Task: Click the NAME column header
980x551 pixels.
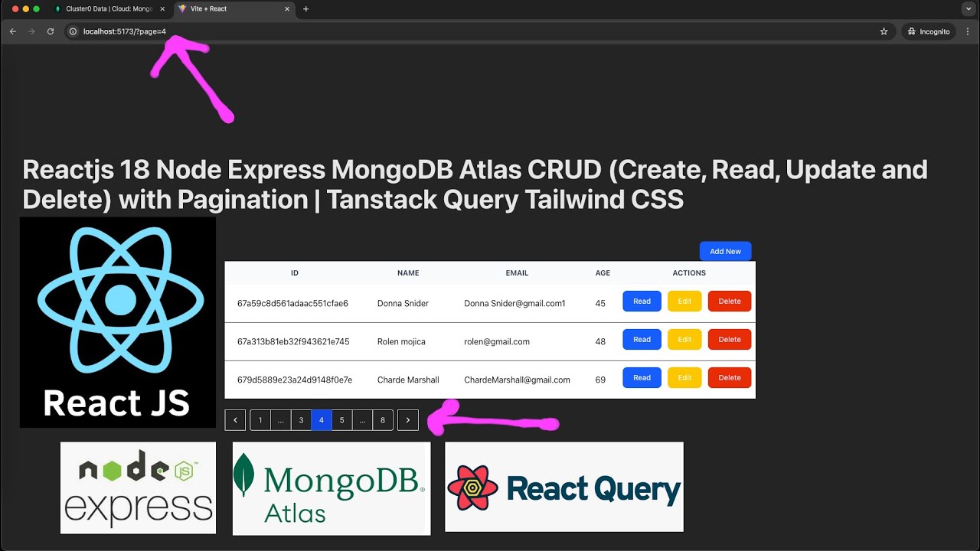Action: pyautogui.click(x=408, y=273)
